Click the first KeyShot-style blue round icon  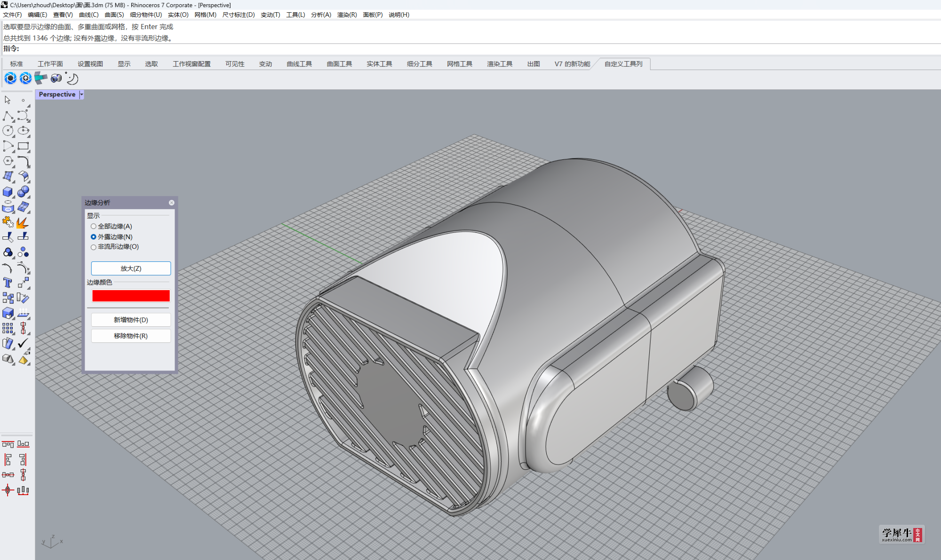point(10,78)
